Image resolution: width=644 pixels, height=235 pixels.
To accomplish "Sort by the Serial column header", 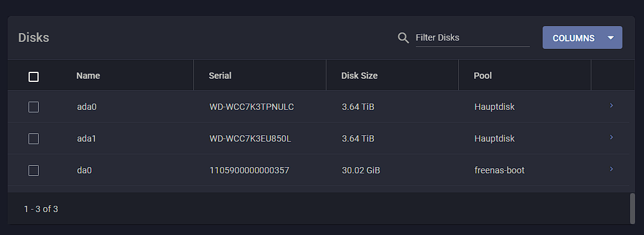I will click(220, 76).
